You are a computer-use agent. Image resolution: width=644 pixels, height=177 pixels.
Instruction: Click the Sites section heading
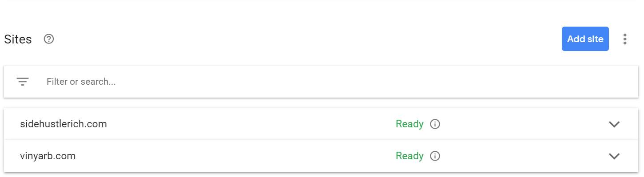click(x=18, y=39)
